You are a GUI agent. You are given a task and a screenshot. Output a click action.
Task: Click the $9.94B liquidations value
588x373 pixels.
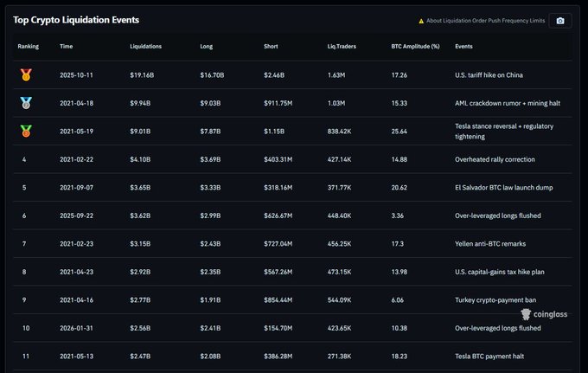(140, 103)
